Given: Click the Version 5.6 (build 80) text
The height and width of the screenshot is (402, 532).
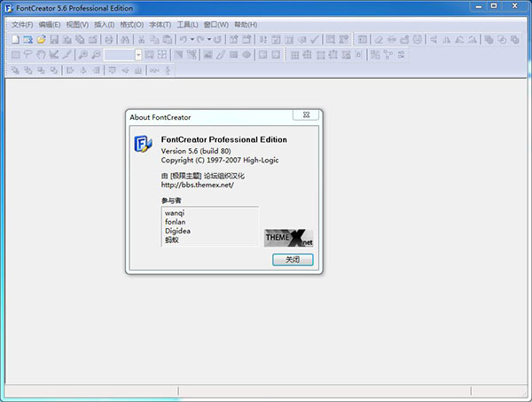Looking at the screenshot, I should (x=196, y=151).
